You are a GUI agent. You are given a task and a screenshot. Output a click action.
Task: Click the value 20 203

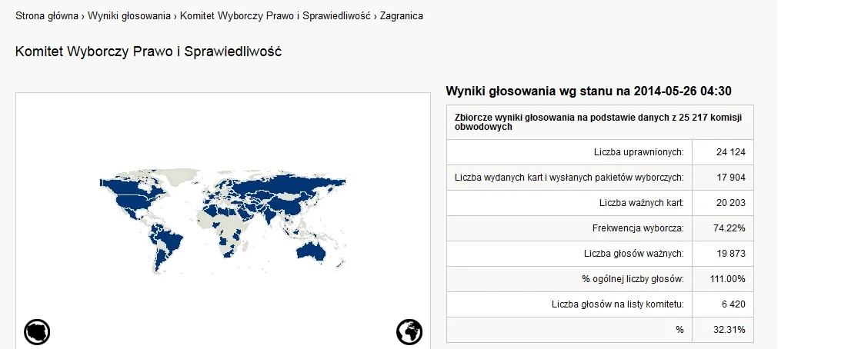(x=731, y=203)
